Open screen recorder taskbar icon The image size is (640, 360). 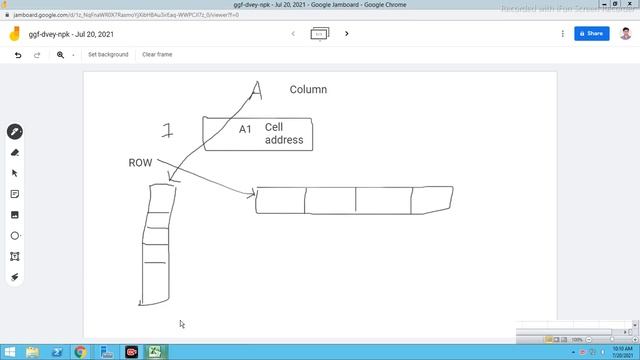coord(131,352)
